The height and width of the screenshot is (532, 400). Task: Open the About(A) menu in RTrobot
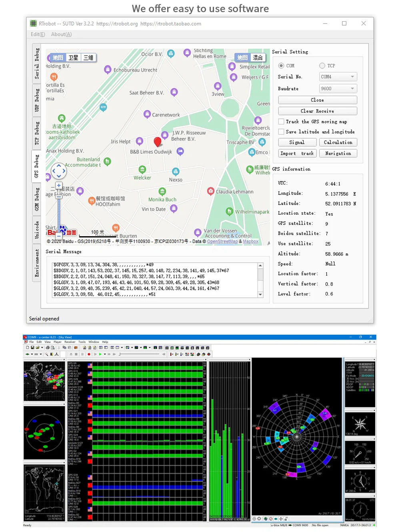61,34
